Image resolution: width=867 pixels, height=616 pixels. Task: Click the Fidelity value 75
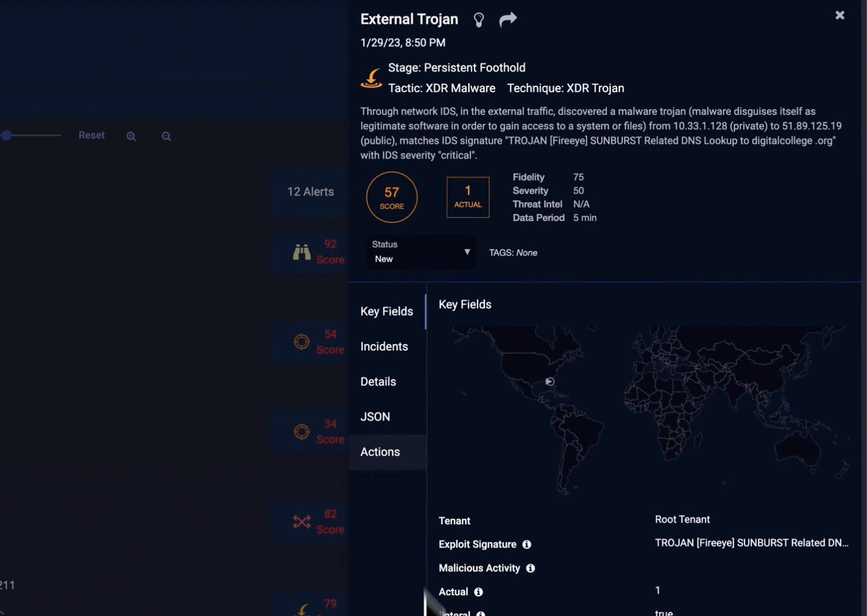(578, 177)
